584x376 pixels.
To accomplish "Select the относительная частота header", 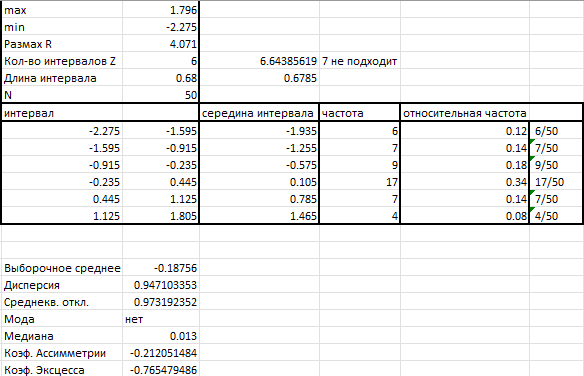I will (465, 113).
